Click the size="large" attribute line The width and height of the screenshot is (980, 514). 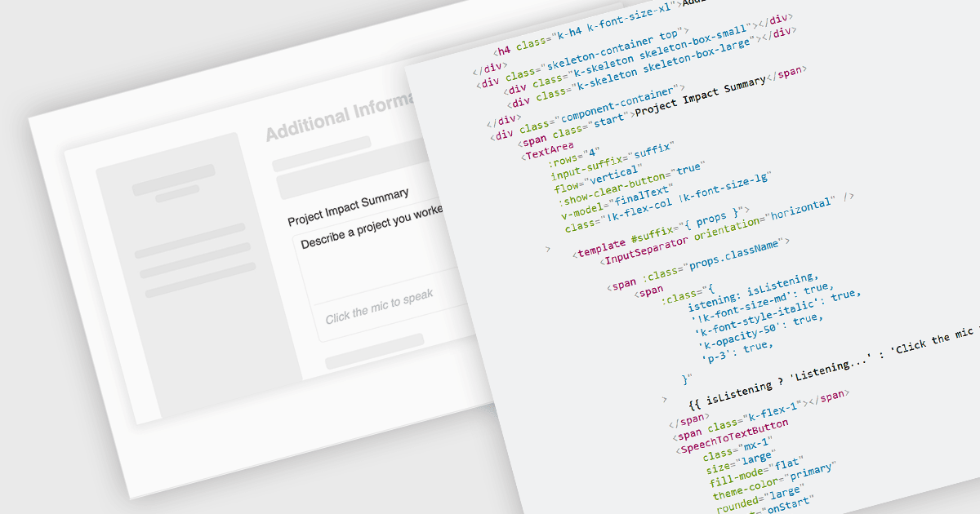742,463
